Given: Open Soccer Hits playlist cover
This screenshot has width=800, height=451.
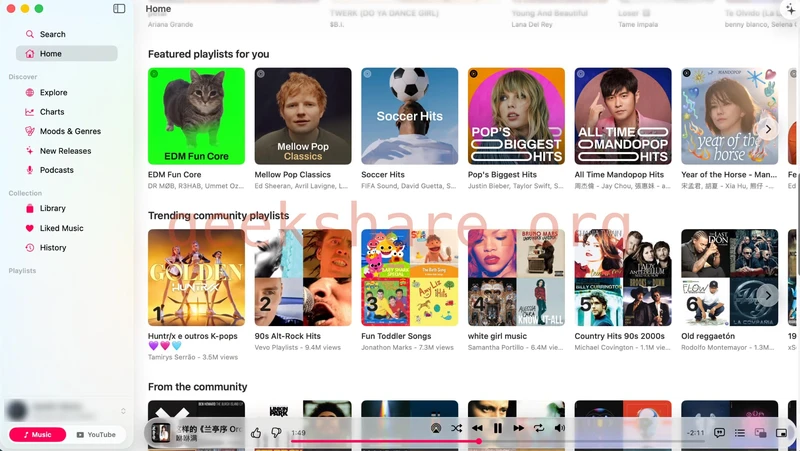Looking at the screenshot, I should (410, 116).
